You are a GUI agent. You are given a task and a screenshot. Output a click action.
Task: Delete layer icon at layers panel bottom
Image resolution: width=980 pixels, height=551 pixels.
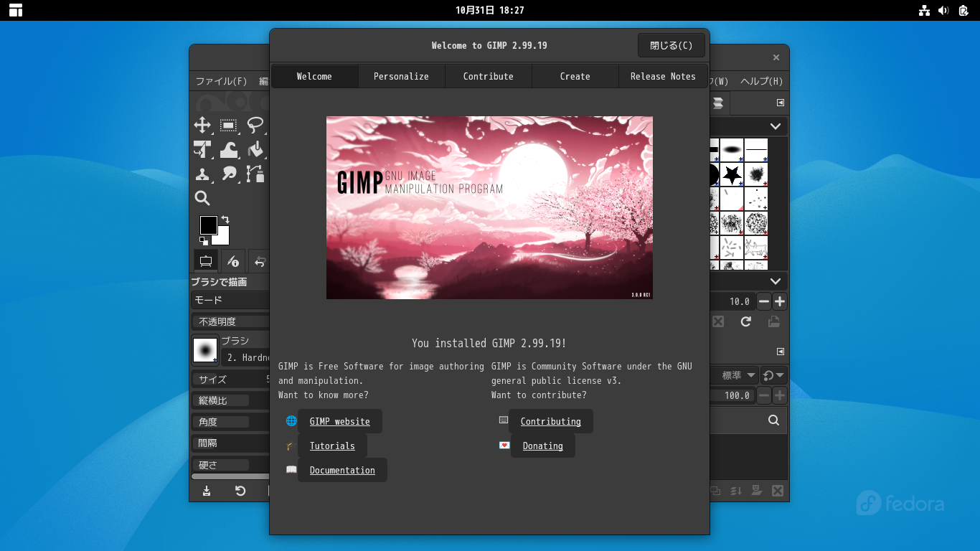click(777, 491)
